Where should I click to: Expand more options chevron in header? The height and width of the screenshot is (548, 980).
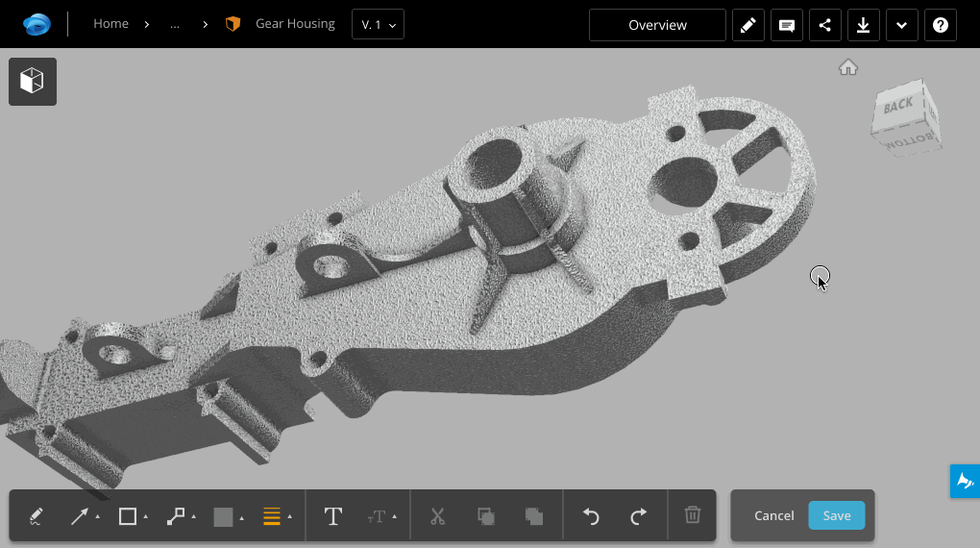coord(901,25)
